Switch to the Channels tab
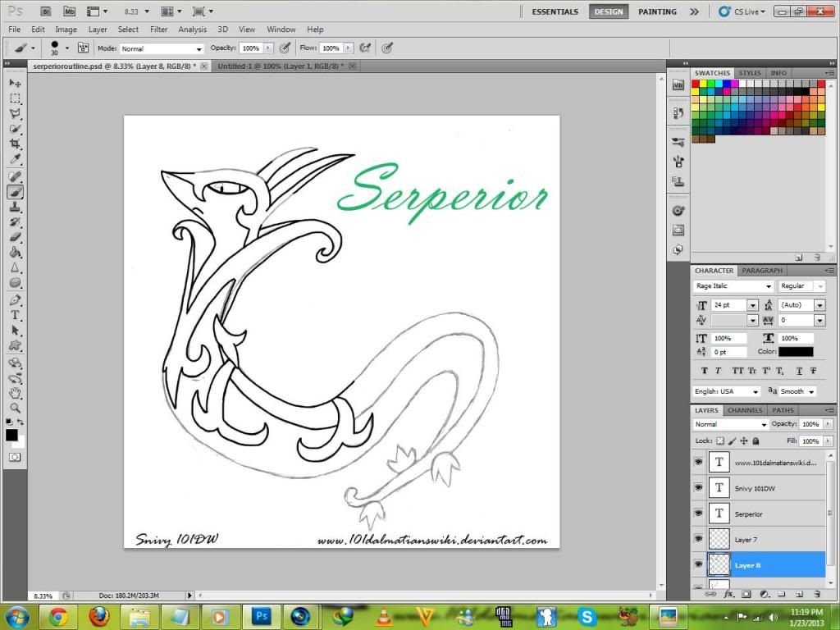Viewport: 840px width, 630px height. click(745, 410)
